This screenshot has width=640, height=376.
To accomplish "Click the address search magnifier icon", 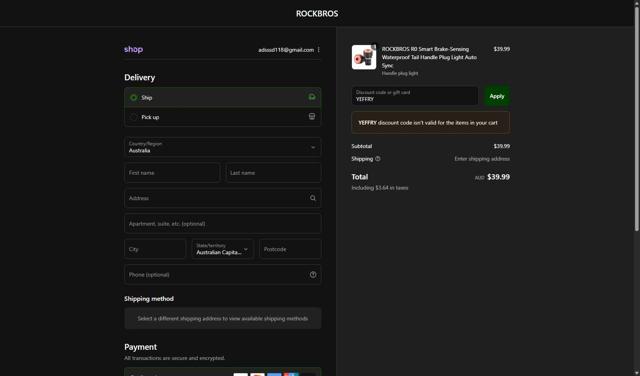I will 313,198.
